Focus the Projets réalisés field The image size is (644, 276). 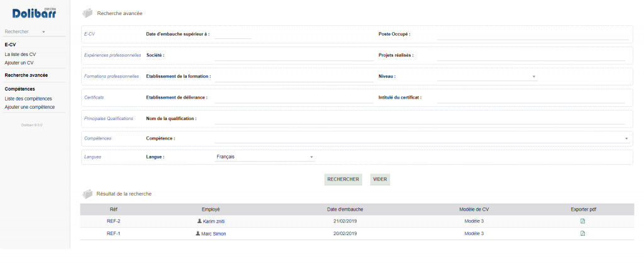point(531,56)
